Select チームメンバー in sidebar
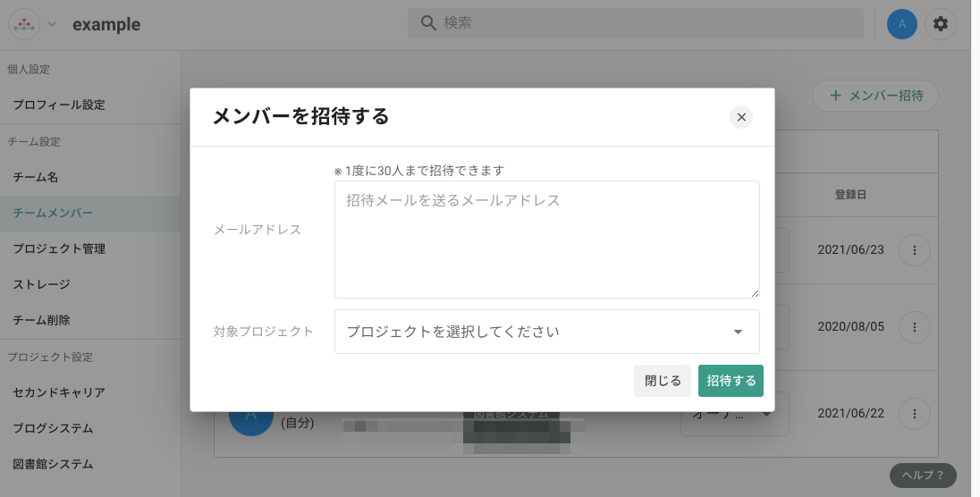 90,213
